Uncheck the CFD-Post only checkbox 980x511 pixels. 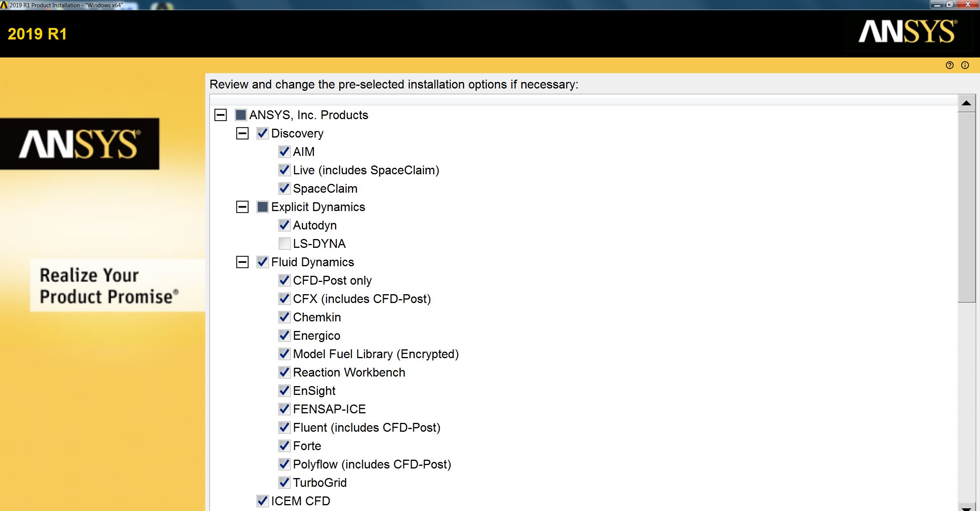point(284,280)
